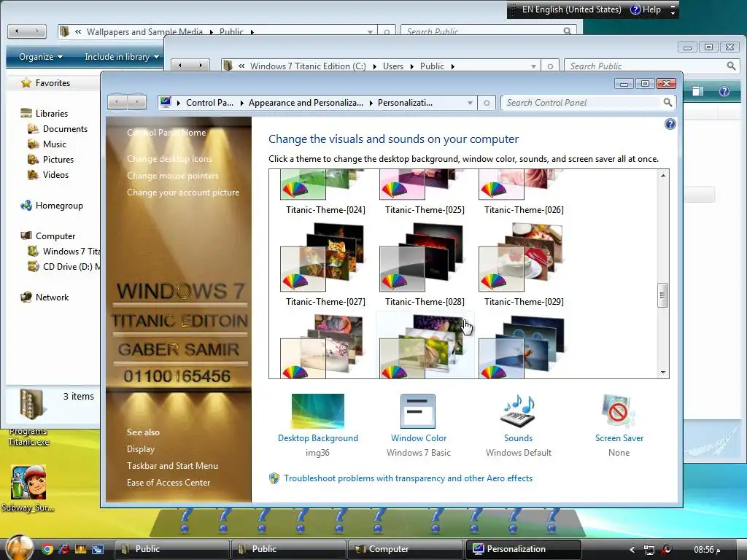Refresh the Personalization address bar
The image size is (747, 560).
click(x=487, y=103)
